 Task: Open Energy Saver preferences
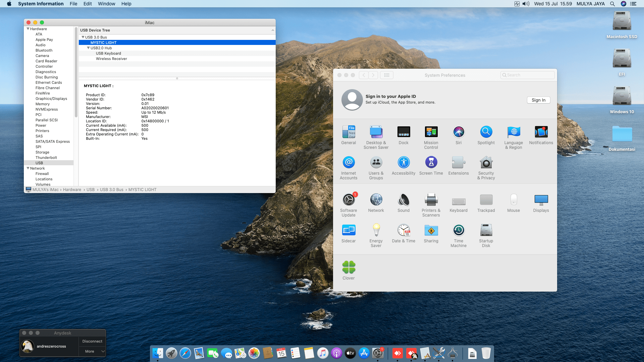[376, 236]
